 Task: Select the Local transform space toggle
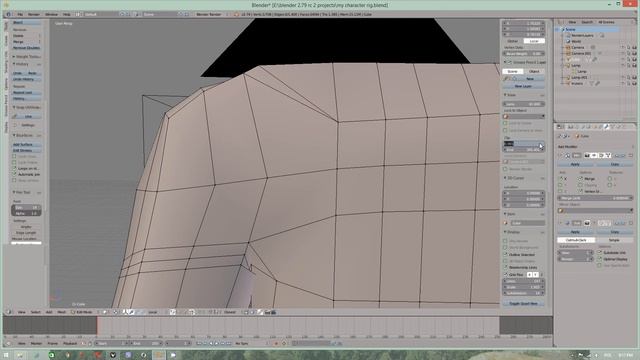click(534, 41)
